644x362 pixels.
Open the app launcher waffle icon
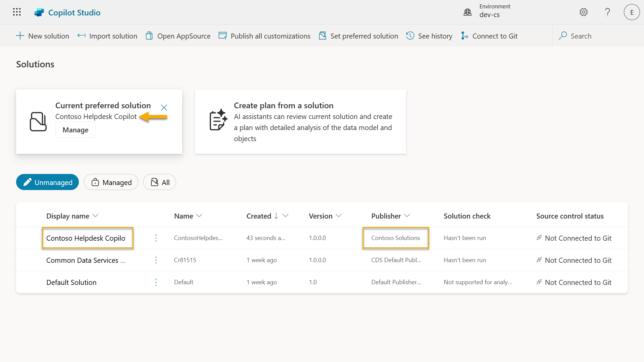point(17,12)
